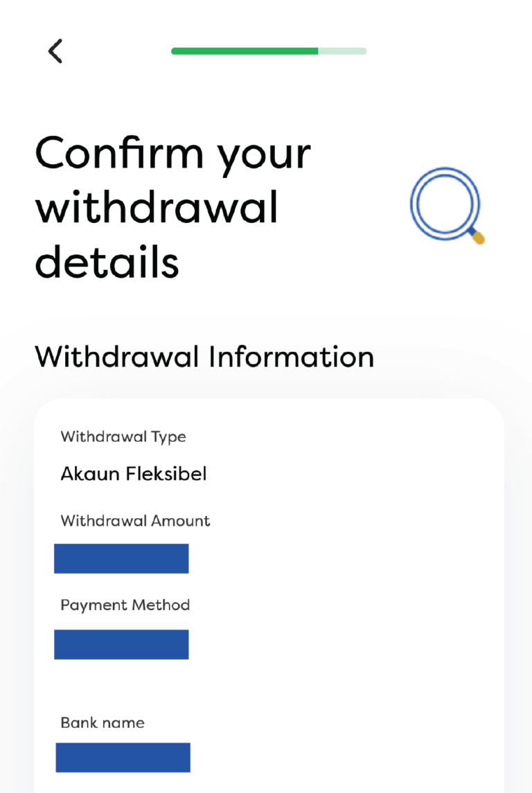Tap the hidden Bank name field
532x793 pixels.
point(122,757)
